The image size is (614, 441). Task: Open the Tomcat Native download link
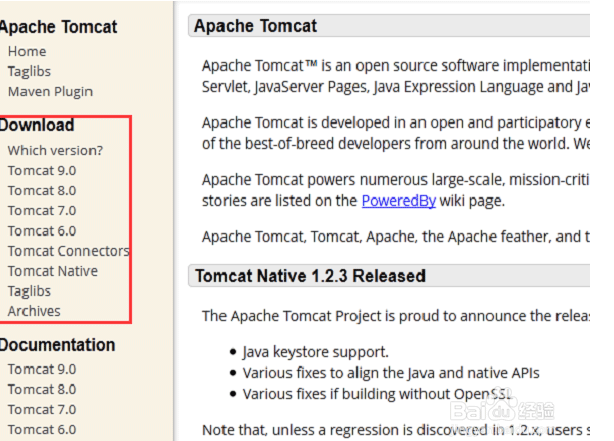(x=53, y=271)
